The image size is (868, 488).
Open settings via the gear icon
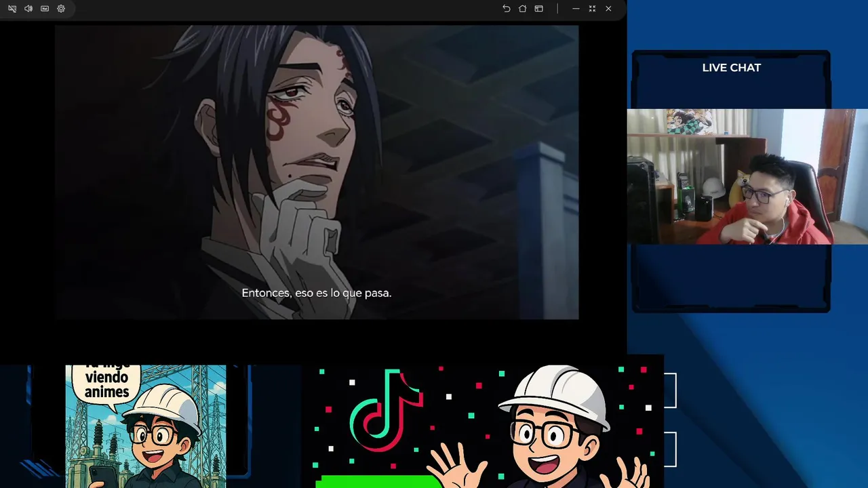(61, 9)
